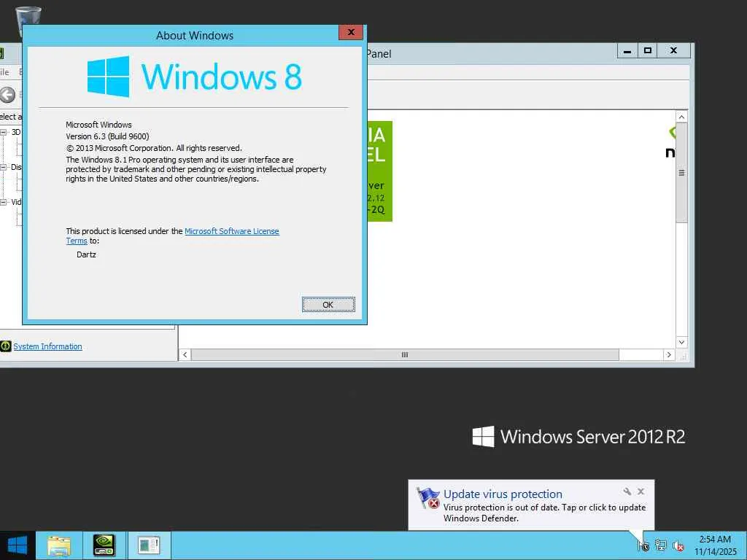747x560 pixels.
Task: Close the NVIDIA Control Panel window
Action: point(673,50)
